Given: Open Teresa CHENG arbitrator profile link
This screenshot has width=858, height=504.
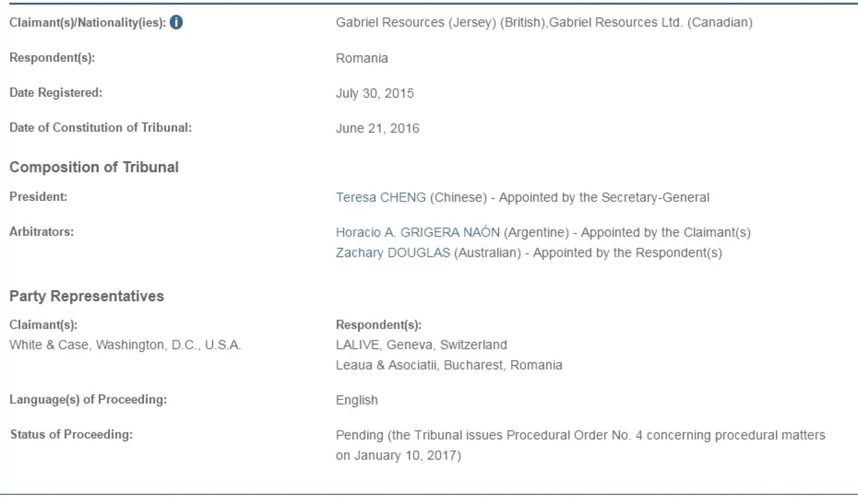Looking at the screenshot, I should 381,198.
